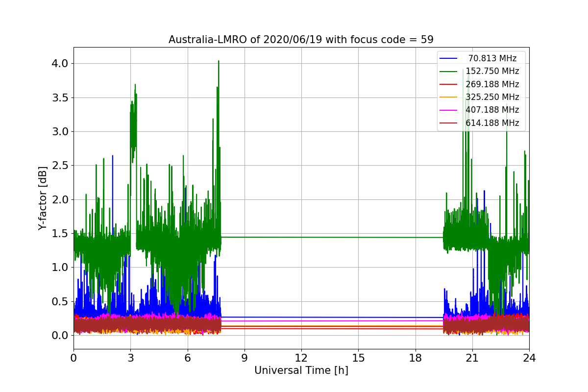Click the x-axis tick label 21

coord(472,358)
